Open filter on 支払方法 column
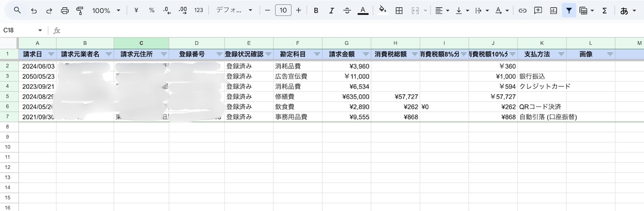This screenshot has width=644, height=211. pyautogui.click(x=561, y=54)
